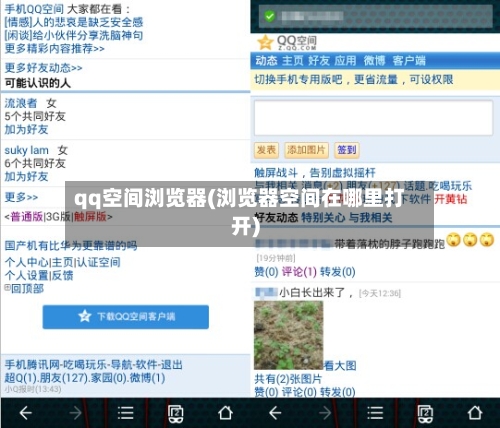Screen dimensions: 500x428
Task: Open [情感]人的悲哀是缺乏安全感 link
Action: tap(74, 22)
